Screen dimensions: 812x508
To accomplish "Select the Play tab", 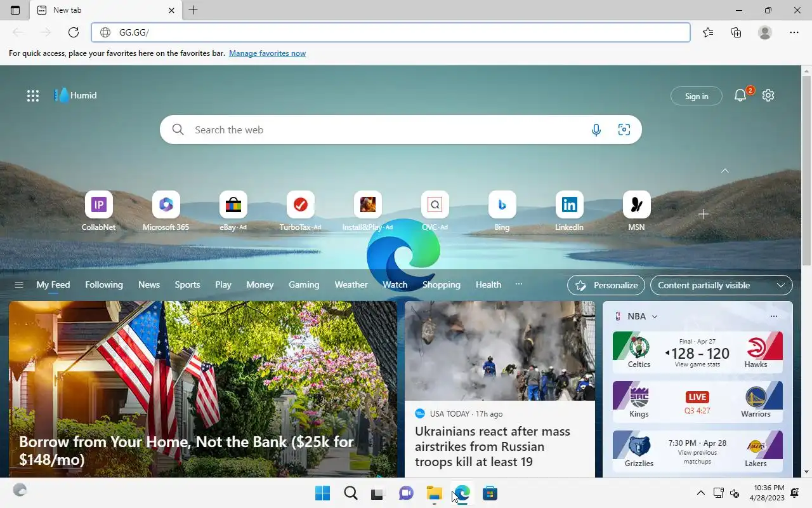I will (x=223, y=285).
